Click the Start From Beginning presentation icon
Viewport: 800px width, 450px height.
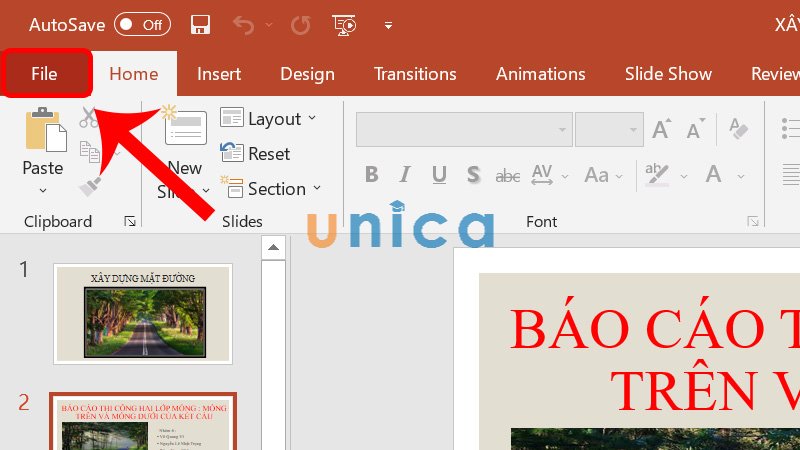tap(345, 24)
